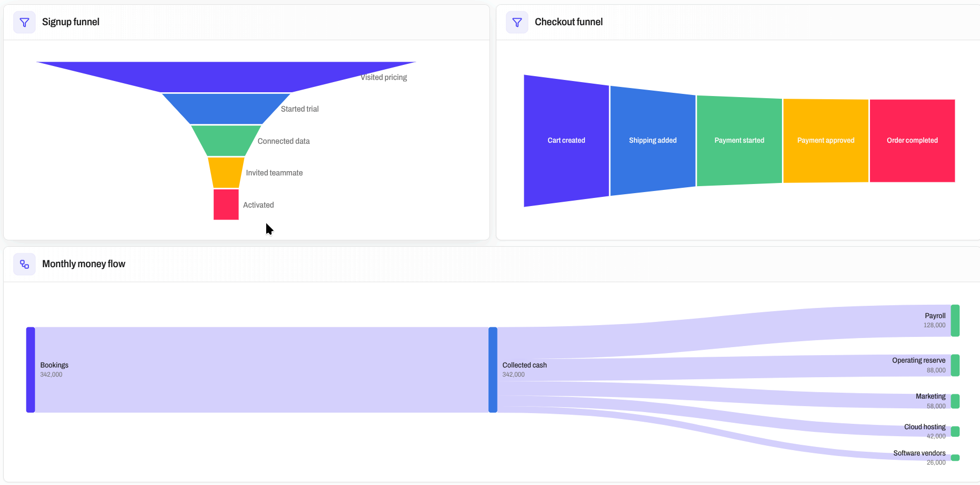Click the purple Bookings sankey node
This screenshot has height=485, width=980.
(x=31, y=370)
